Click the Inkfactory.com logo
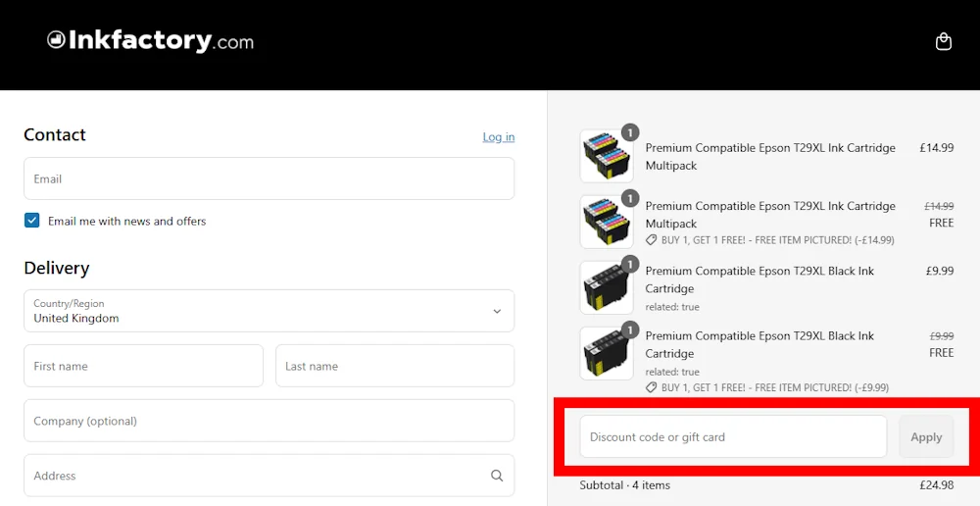980x506 pixels. pos(151,40)
